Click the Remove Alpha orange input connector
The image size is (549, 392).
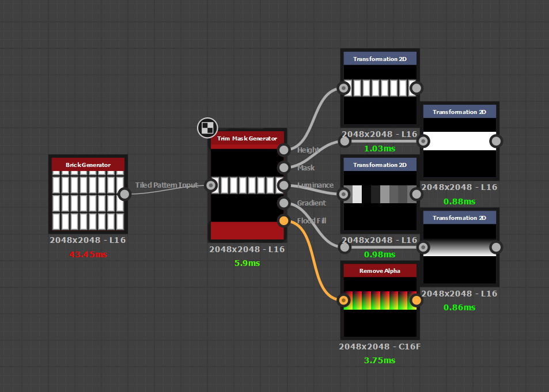coord(344,300)
